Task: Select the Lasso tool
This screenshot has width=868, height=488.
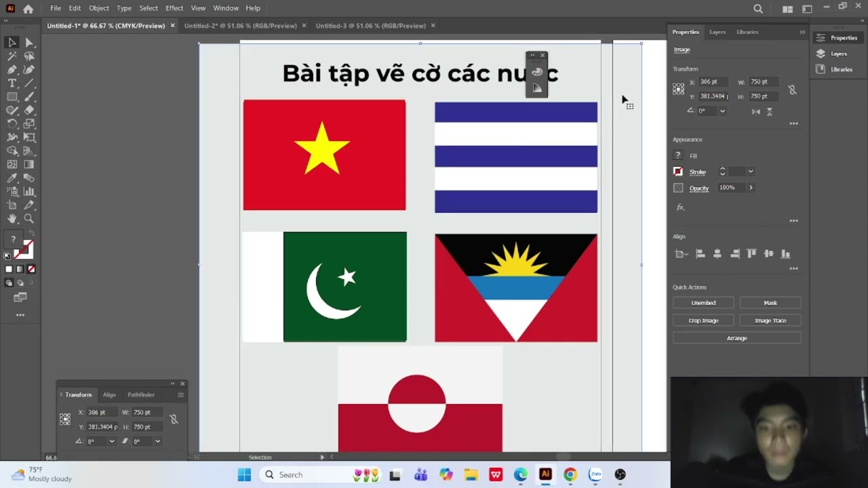Action: tap(29, 56)
